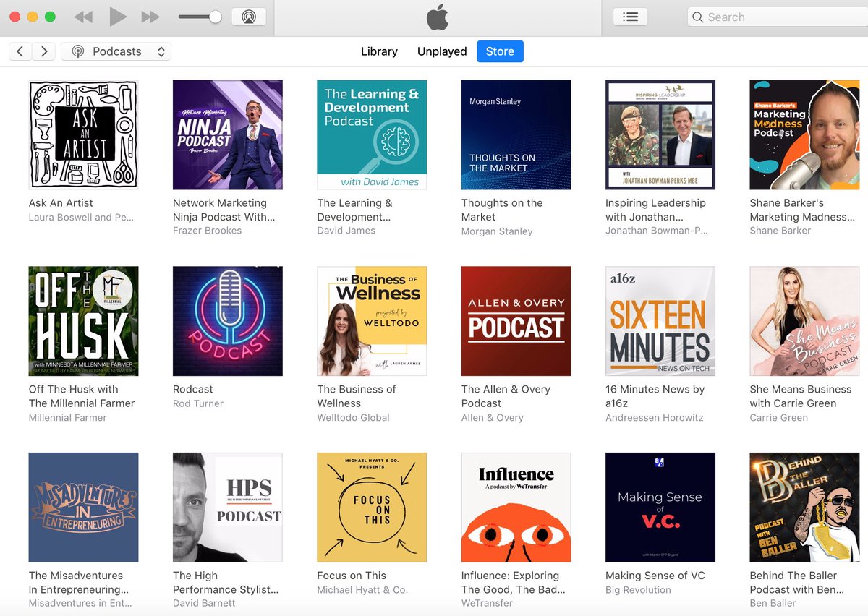868x616 pixels.
Task: Switch to the Unplayed tab
Action: click(x=442, y=51)
